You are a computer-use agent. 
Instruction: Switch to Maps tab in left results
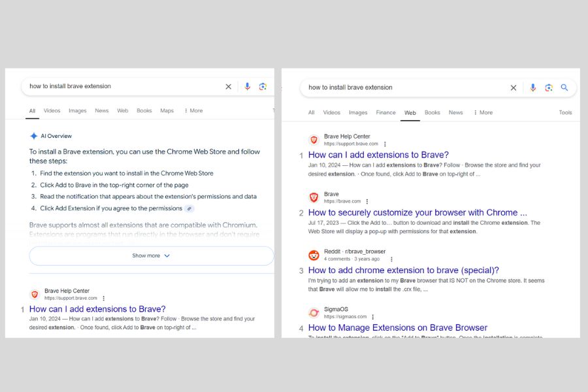[167, 111]
